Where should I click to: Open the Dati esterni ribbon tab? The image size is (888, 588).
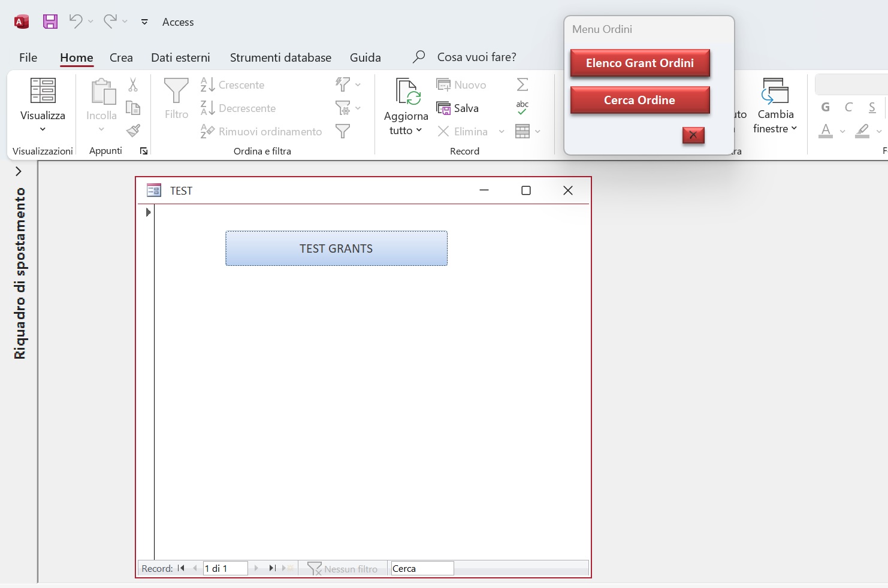pos(180,57)
